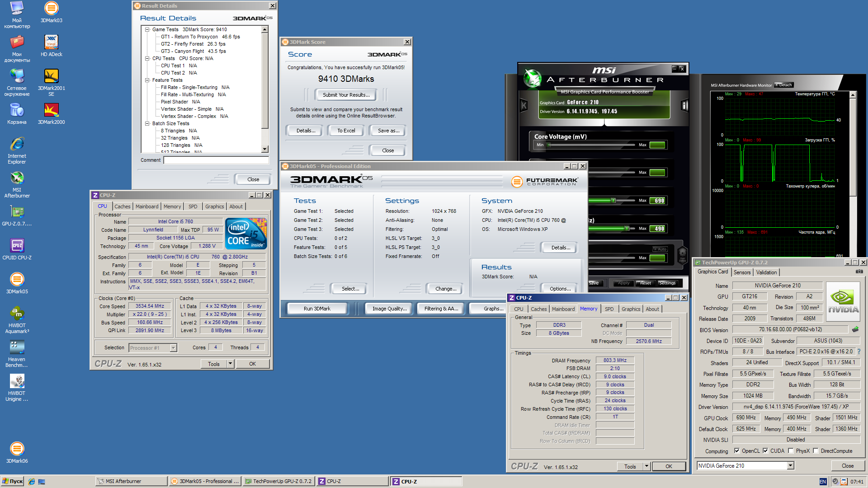Click Filtering & AA button
Image resolution: width=868 pixels, height=488 pixels.
pos(441,309)
